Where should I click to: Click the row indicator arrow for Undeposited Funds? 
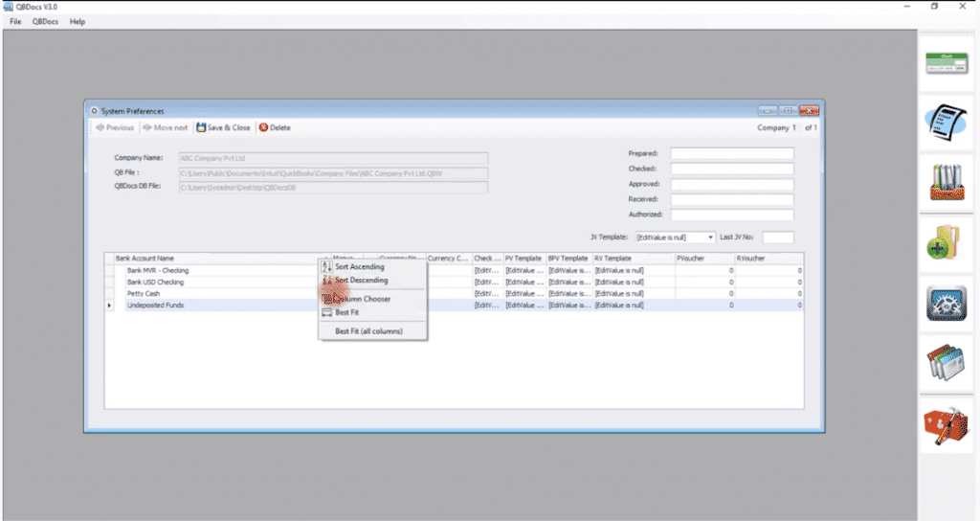point(109,306)
